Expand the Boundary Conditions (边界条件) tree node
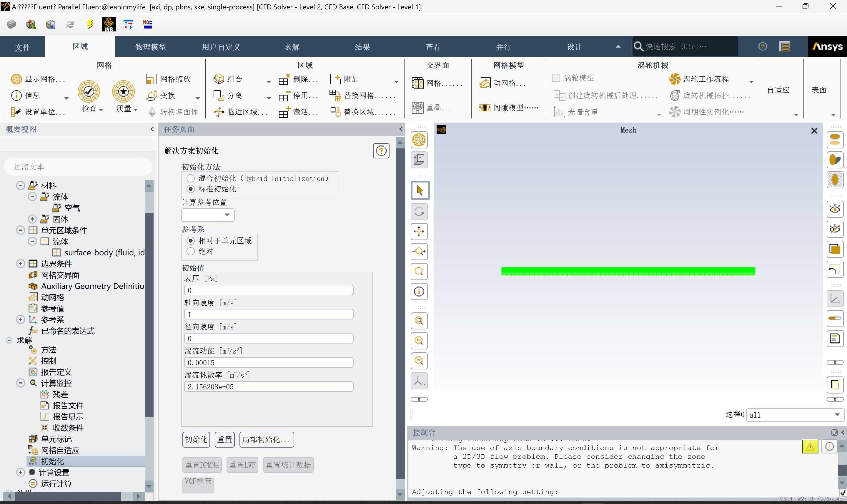847x504 pixels. pyautogui.click(x=20, y=264)
